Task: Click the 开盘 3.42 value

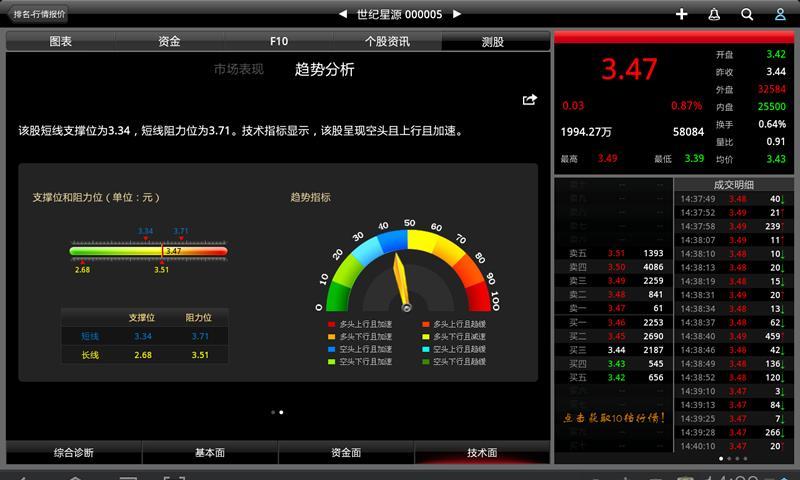Action: click(x=776, y=54)
